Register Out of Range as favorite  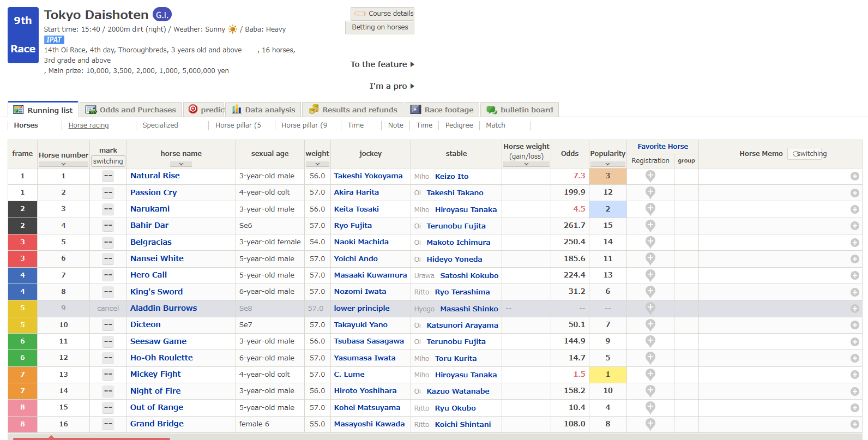coord(650,407)
